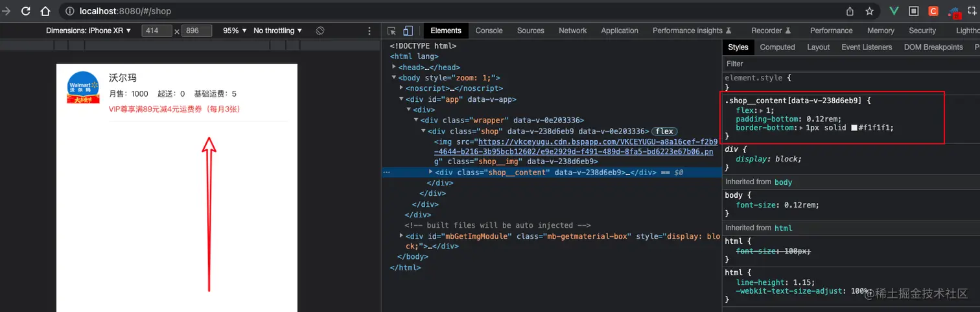Expand the flex shorthand property triangle
Image resolution: width=980 pixels, height=312 pixels.
tap(761, 111)
